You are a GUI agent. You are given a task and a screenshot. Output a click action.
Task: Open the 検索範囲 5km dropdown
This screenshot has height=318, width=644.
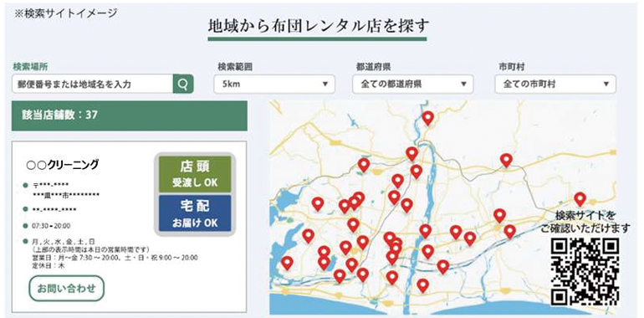pyautogui.click(x=274, y=85)
